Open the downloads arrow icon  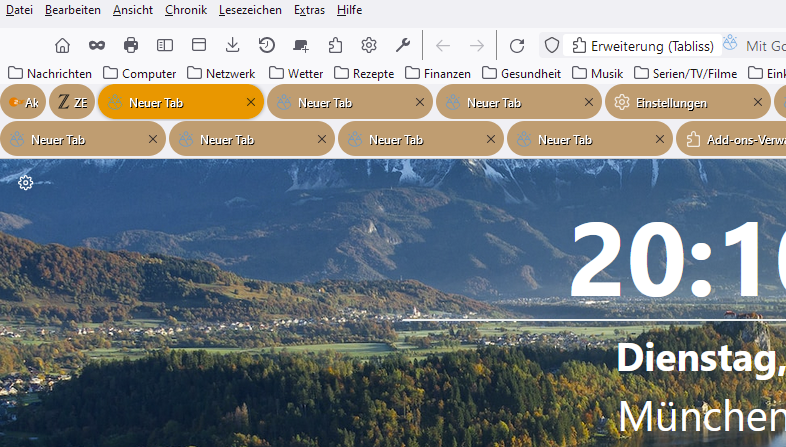pyautogui.click(x=232, y=45)
